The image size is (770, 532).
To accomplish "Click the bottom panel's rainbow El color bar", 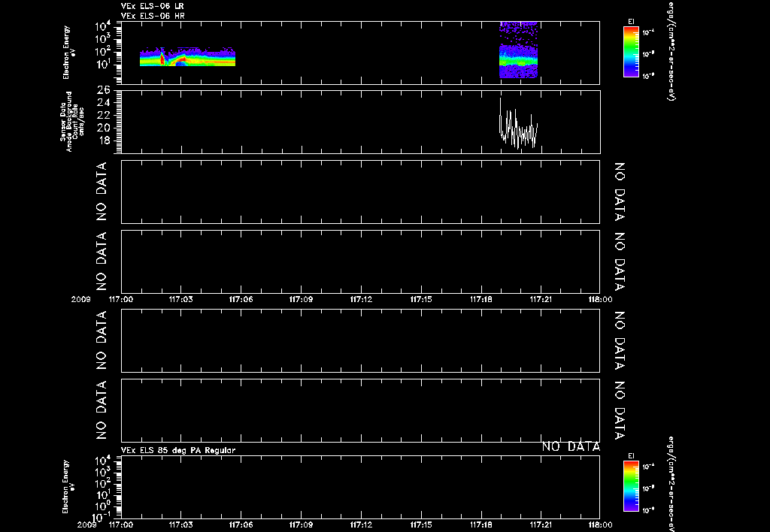I will pos(631,486).
